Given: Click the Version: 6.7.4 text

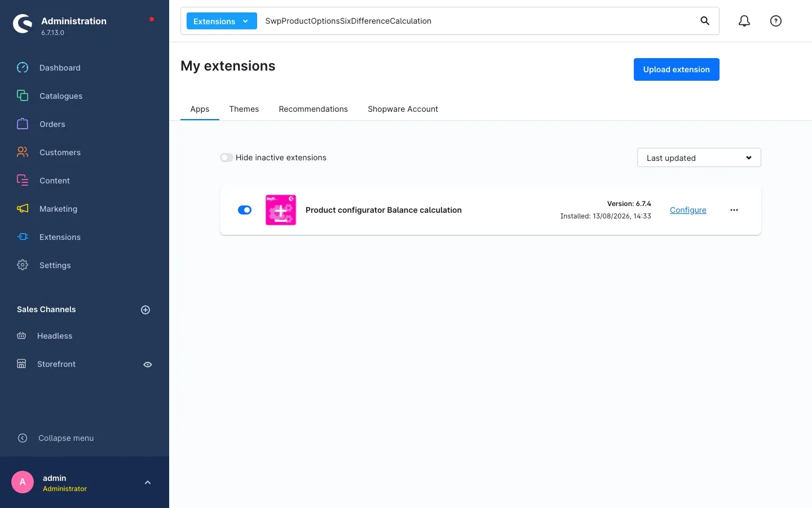Looking at the screenshot, I should (x=629, y=204).
